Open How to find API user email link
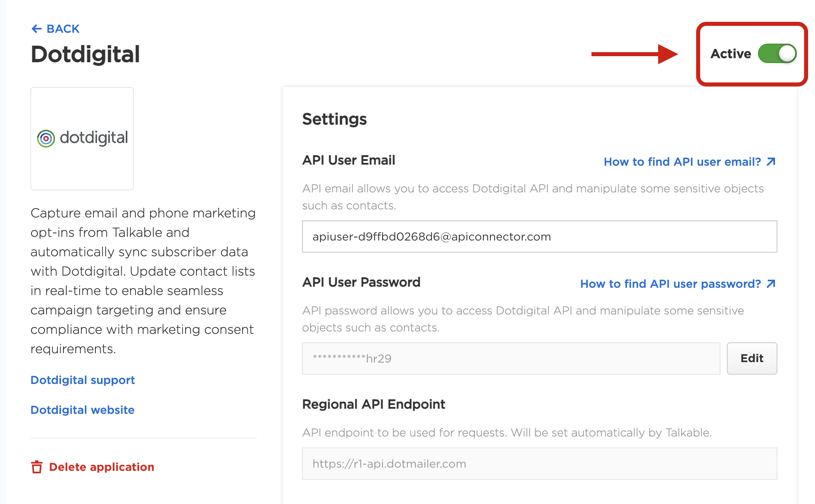The height and width of the screenshot is (504, 815). pos(689,162)
